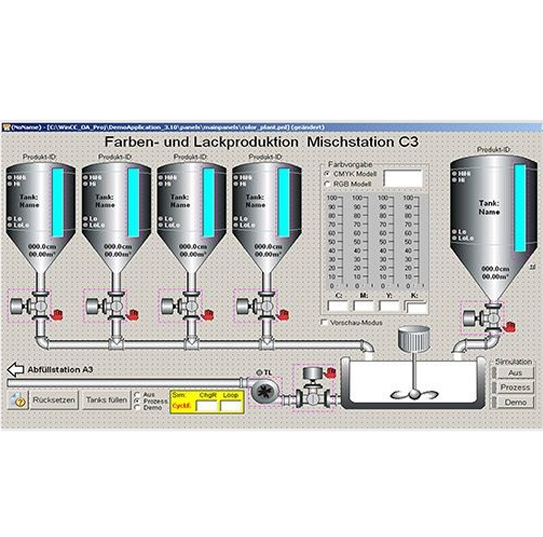Click the Prozess button in the Simulation group

(x=515, y=387)
